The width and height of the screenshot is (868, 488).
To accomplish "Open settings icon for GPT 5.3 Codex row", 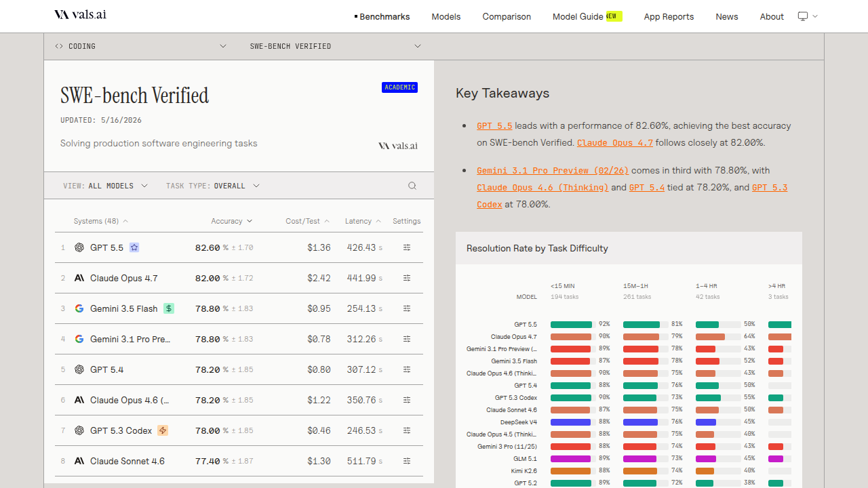I will (x=407, y=430).
